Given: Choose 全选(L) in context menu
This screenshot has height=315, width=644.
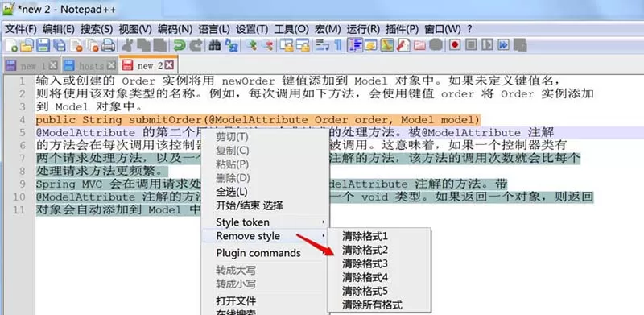Looking at the screenshot, I should [x=232, y=192].
